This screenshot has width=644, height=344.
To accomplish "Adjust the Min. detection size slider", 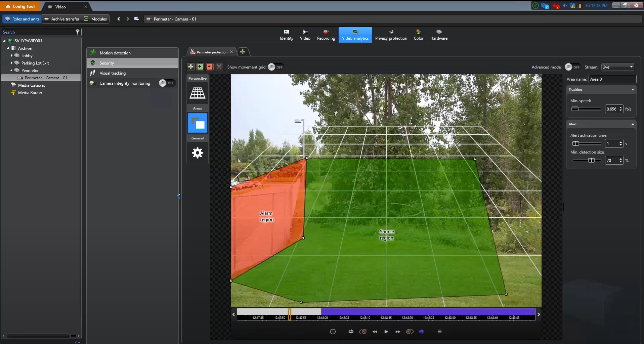I will click(591, 161).
